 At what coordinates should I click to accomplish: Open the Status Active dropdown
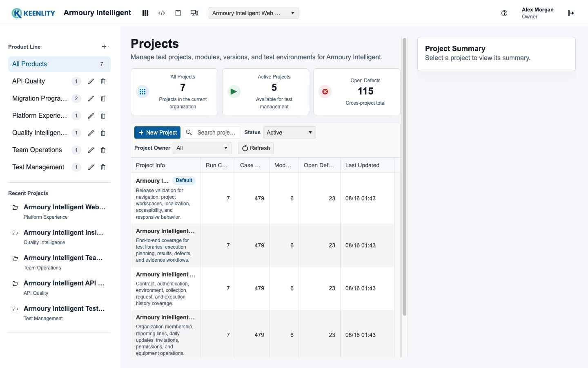pos(290,132)
